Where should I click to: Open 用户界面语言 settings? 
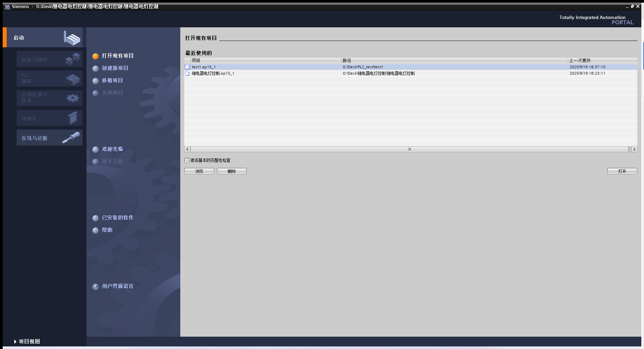point(118,286)
